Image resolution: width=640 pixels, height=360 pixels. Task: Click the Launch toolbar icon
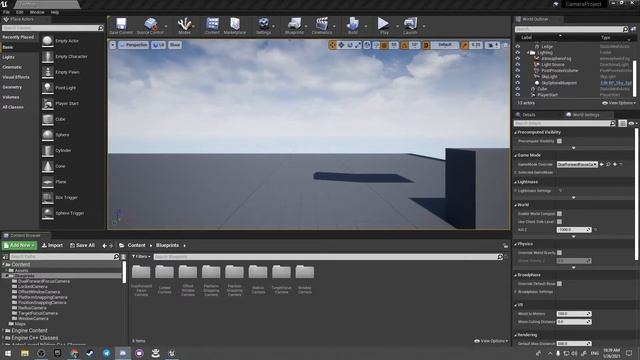[x=410, y=25]
